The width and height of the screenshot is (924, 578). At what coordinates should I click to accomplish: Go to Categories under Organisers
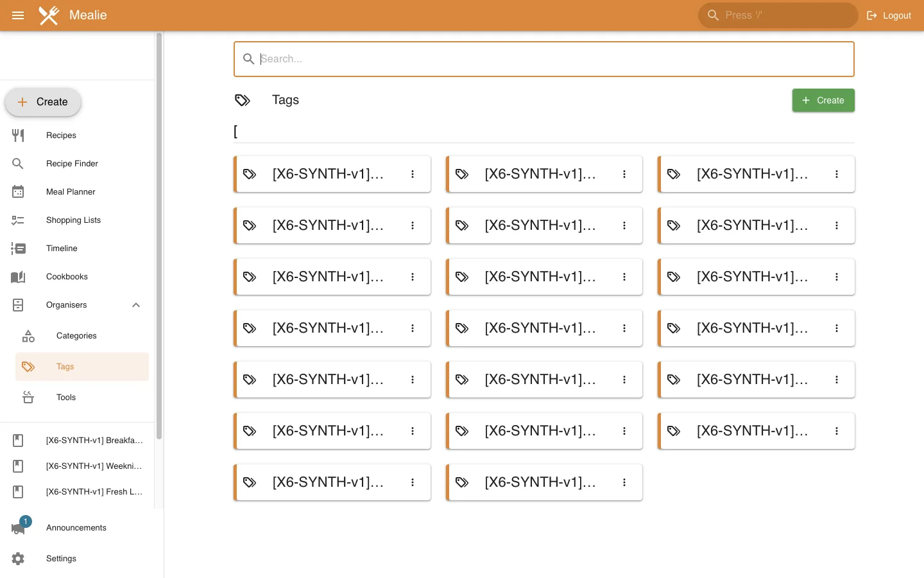82,336
